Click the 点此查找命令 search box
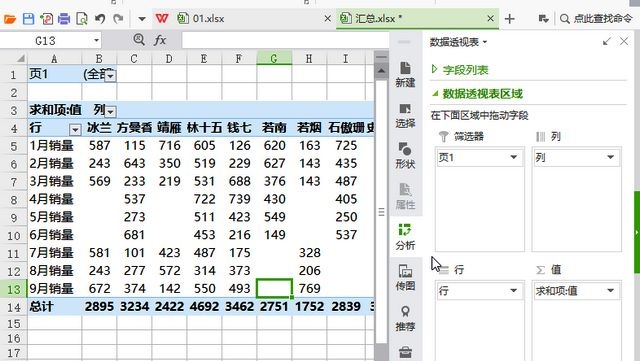This screenshot has width=640, height=361. (x=597, y=19)
